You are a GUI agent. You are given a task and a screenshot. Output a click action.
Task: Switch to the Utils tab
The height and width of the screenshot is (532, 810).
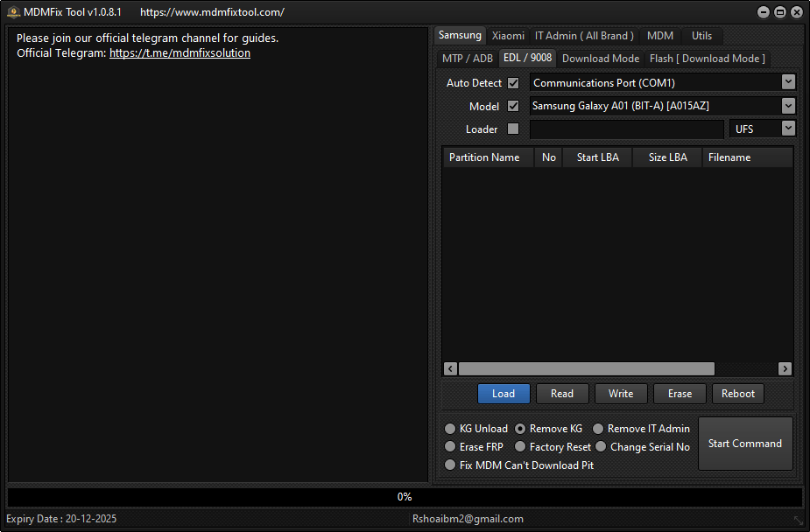point(701,35)
